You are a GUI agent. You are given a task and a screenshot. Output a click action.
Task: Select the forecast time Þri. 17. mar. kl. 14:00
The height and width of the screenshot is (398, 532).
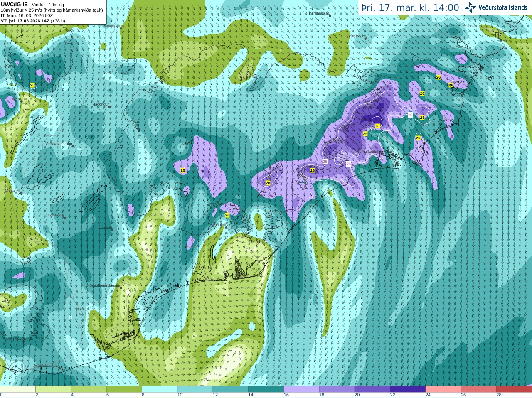[410, 7]
